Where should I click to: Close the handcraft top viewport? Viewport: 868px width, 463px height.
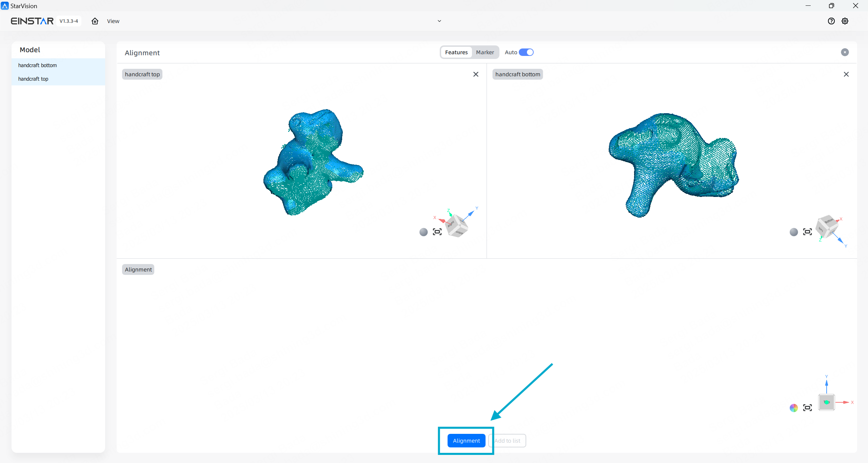476,74
